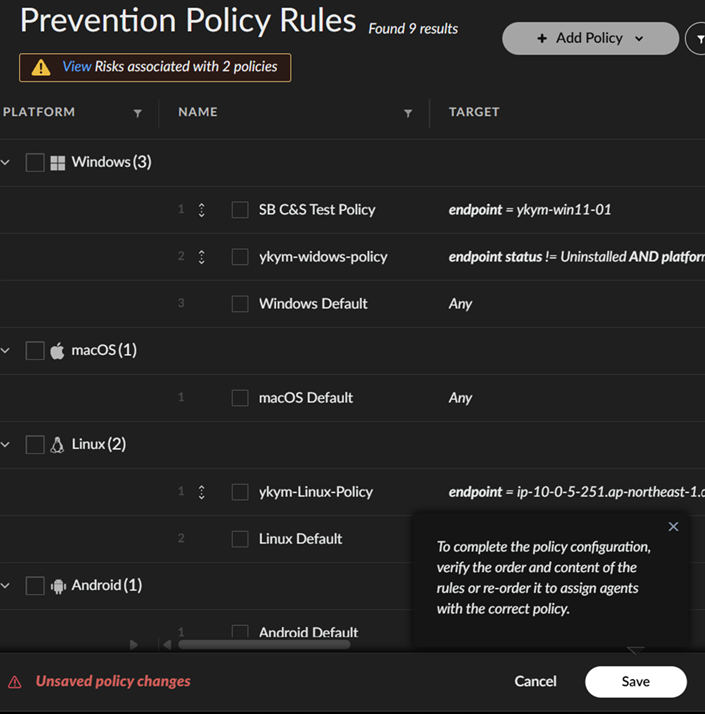This screenshot has height=714, width=705.
Task: Check the Windows platform group checkbox
Action: point(35,162)
